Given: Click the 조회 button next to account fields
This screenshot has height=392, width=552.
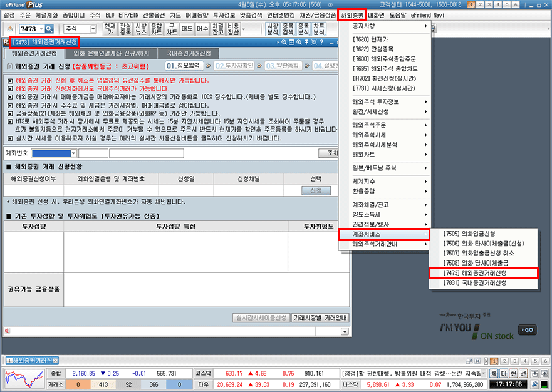Looking at the screenshot, I should click(329, 153).
